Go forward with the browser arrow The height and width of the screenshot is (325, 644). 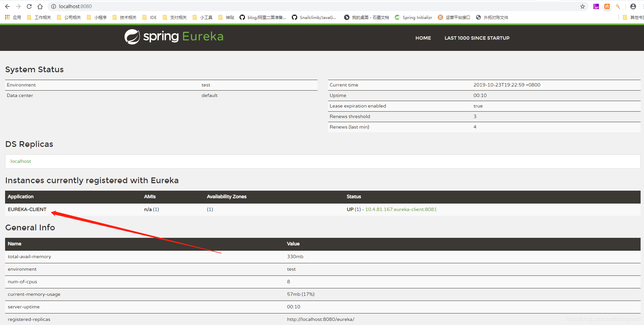[18, 6]
